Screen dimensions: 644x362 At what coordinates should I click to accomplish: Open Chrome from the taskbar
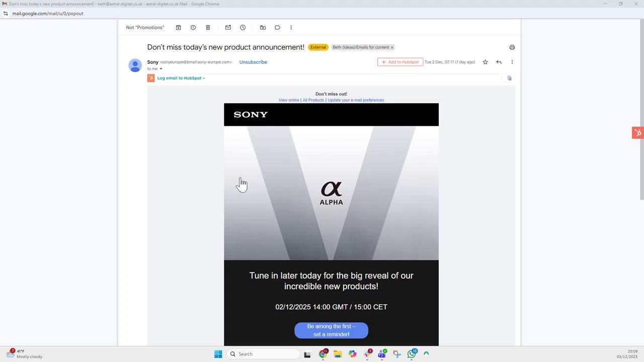(x=323, y=354)
